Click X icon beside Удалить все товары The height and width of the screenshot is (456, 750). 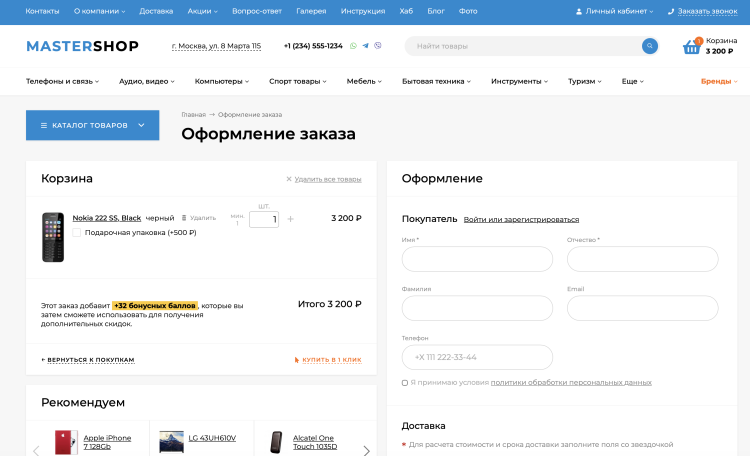(289, 179)
